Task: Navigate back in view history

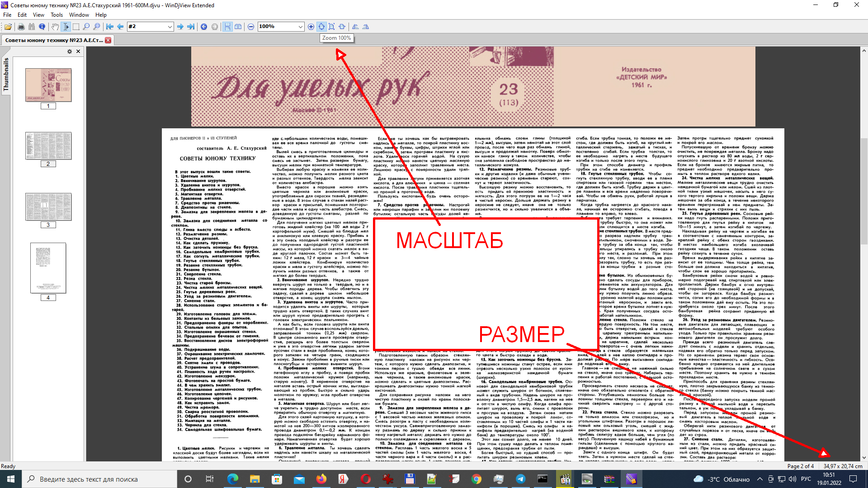Action: point(204,27)
